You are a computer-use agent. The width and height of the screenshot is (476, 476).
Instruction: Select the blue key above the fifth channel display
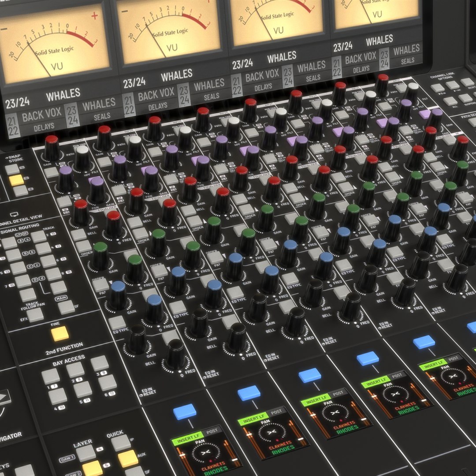[424, 342]
